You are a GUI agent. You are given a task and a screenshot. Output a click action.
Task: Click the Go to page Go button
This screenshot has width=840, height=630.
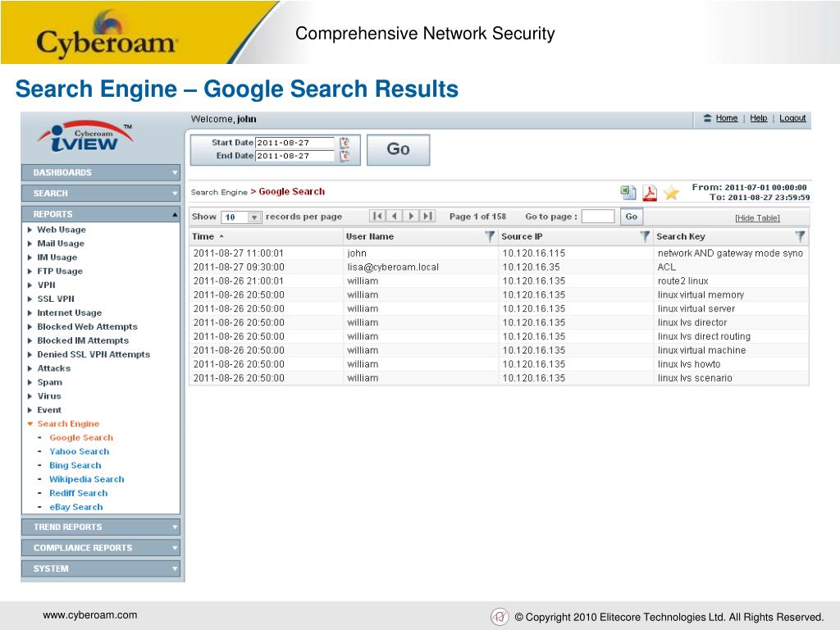click(x=631, y=217)
